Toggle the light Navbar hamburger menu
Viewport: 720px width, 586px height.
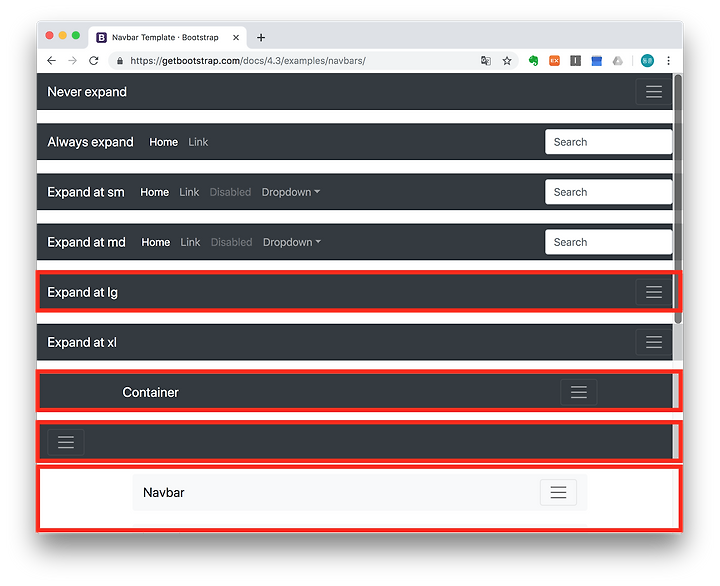558,492
